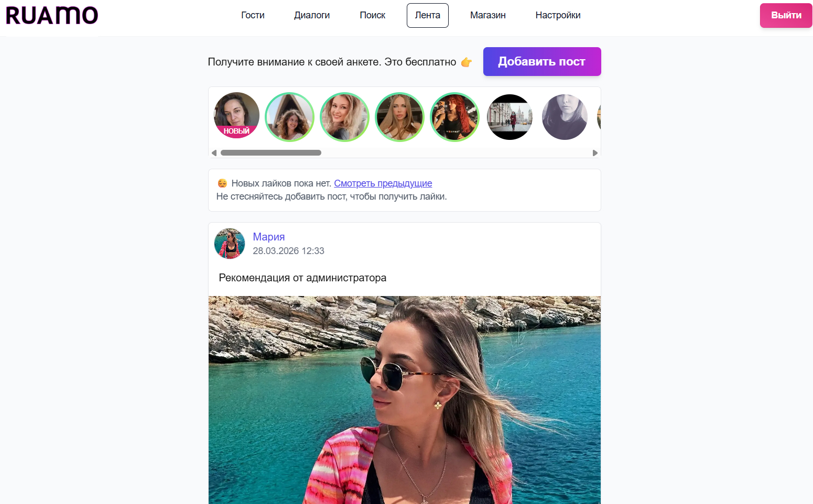Click the RUAMO logo
The image size is (813, 504).
[52, 16]
